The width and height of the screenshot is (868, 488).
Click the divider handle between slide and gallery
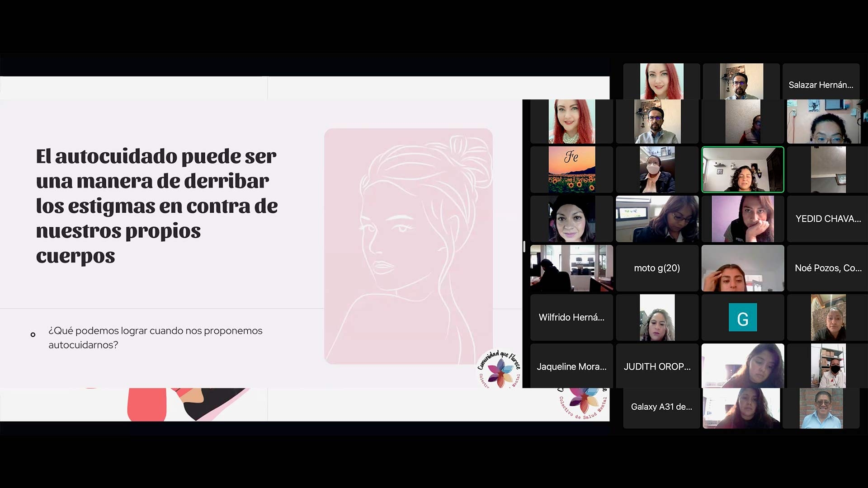[x=524, y=246]
